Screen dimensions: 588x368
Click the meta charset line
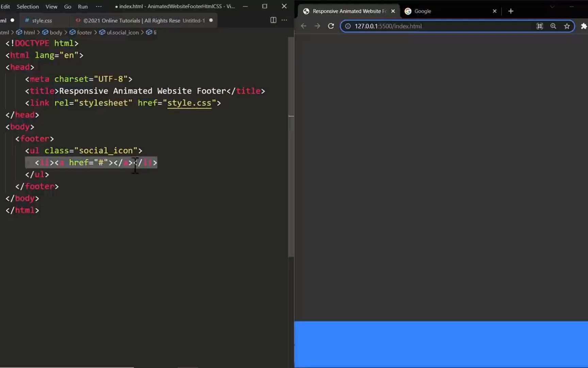(x=79, y=79)
